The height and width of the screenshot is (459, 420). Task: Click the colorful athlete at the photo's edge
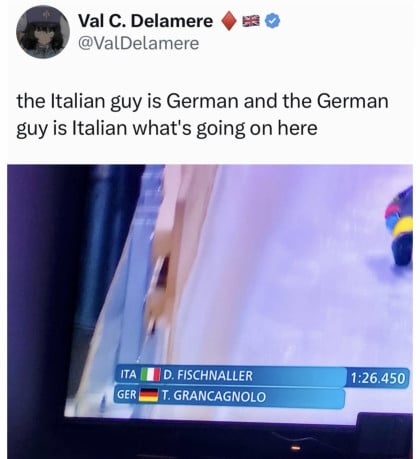pyautogui.click(x=399, y=226)
